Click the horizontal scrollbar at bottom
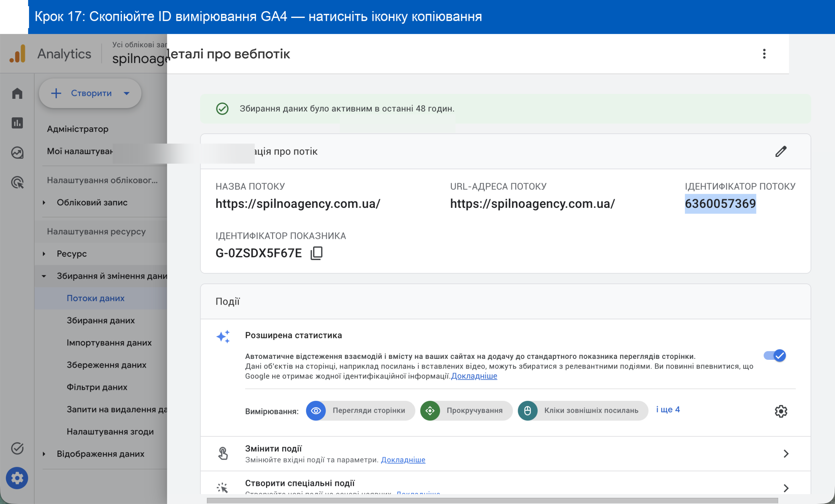The width and height of the screenshot is (835, 504). point(492,501)
